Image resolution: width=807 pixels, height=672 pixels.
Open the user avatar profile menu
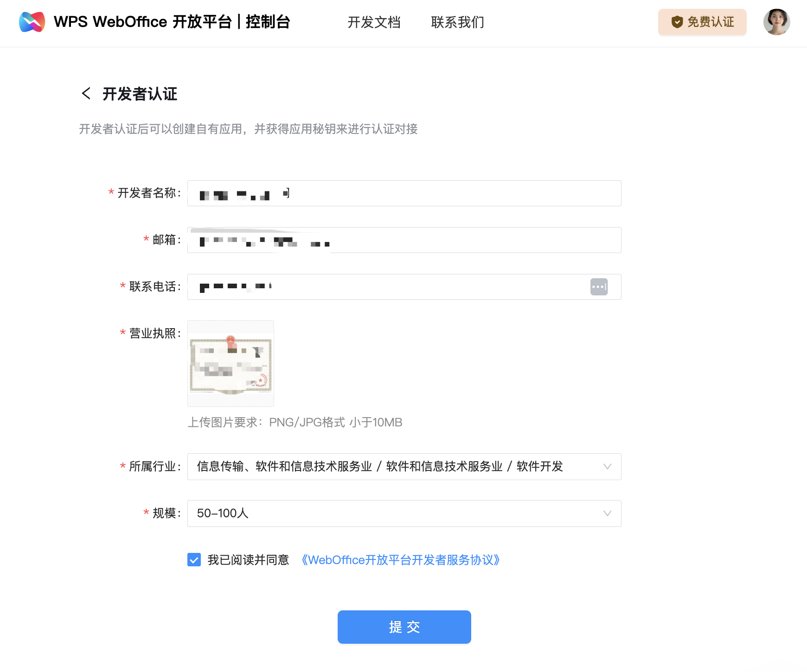click(x=776, y=22)
